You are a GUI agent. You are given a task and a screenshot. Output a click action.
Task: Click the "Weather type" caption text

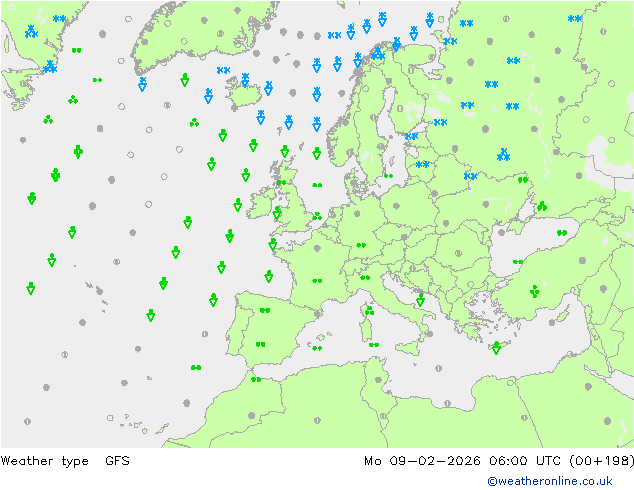click(44, 461)
